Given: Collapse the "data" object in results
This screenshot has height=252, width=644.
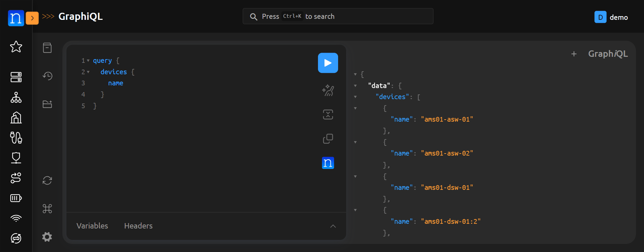Looking at the screenshot, I should 355,86.
